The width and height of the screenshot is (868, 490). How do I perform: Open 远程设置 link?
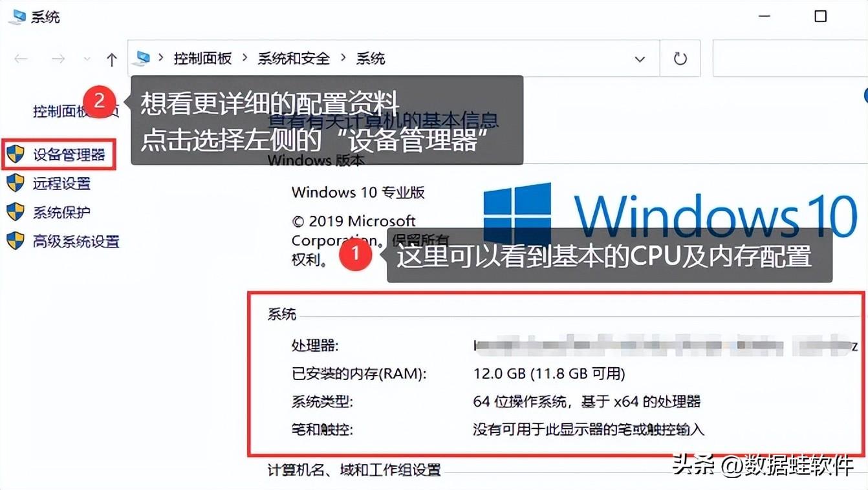[61, 184]
